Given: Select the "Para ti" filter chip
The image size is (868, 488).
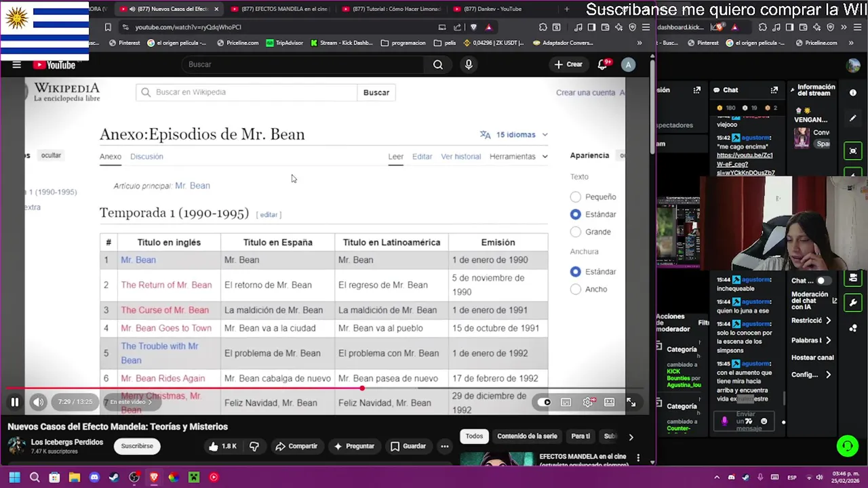Looking at the screenshot, I should tap(580, 436).
